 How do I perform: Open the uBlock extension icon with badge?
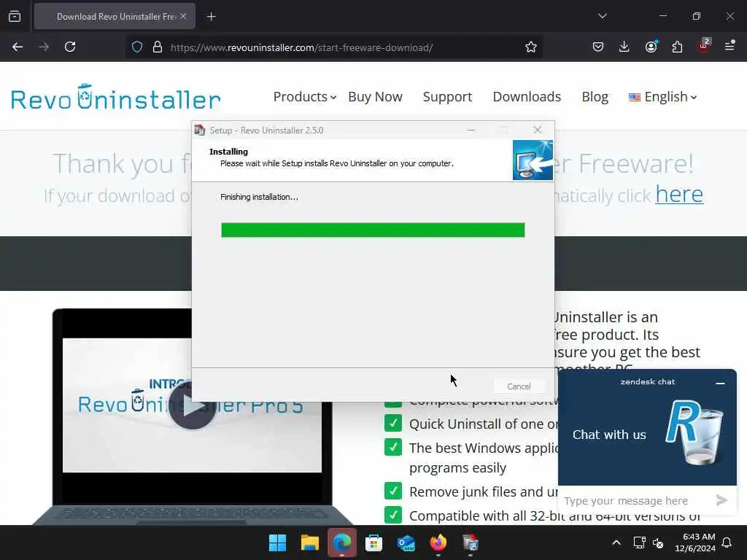pos(704,46)
